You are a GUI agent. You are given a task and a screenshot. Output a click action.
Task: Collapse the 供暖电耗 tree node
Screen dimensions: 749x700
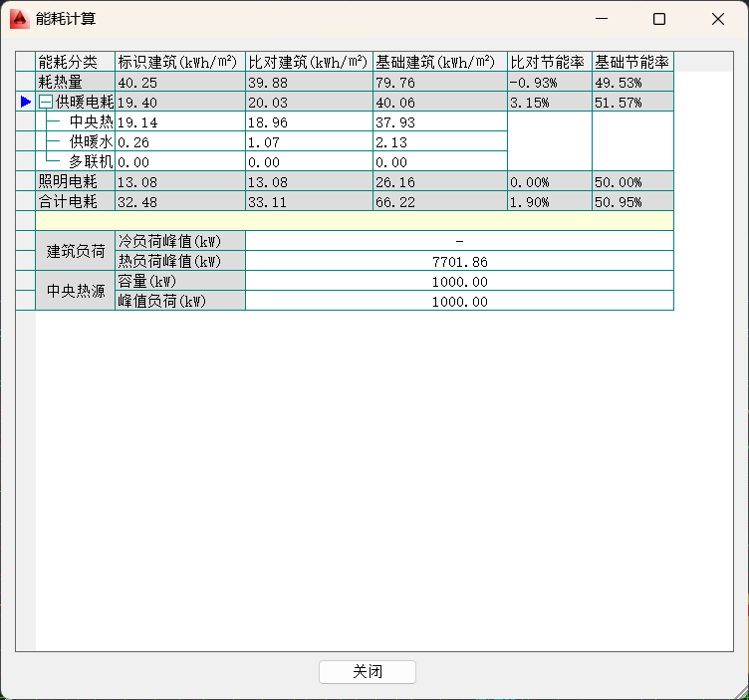pos(46,102)
